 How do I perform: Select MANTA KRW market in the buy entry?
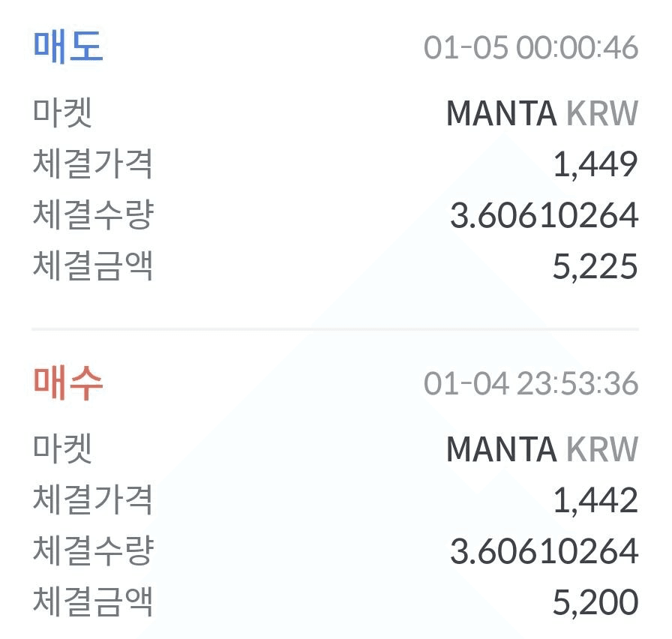541,450
